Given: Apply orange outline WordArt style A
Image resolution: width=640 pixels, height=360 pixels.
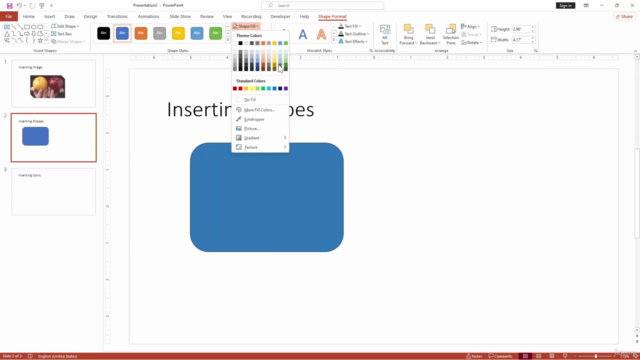Looking at the screenshot, I should point(321,34).
